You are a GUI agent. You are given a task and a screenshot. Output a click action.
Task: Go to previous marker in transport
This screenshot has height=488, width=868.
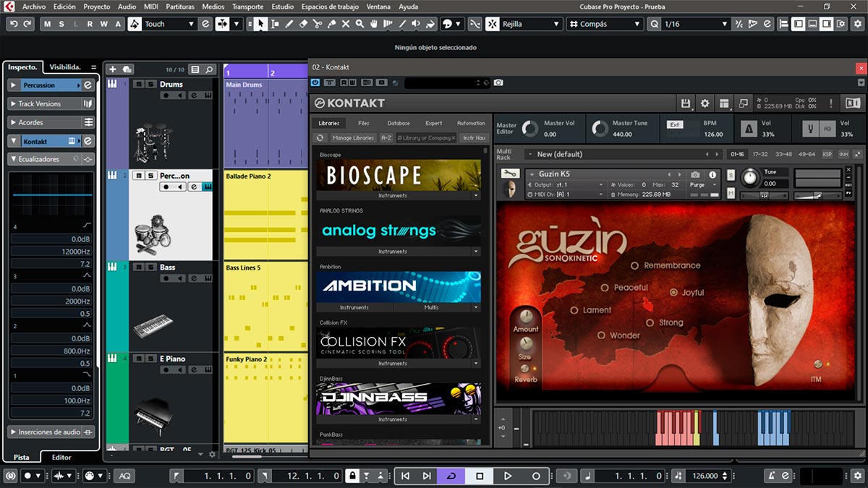[x=405, y=476]
